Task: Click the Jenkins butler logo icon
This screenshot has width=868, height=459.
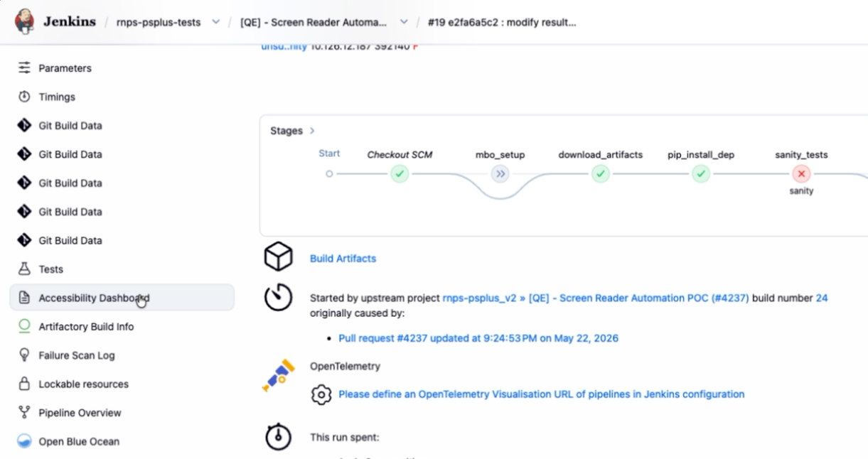Action: point(25,21)
